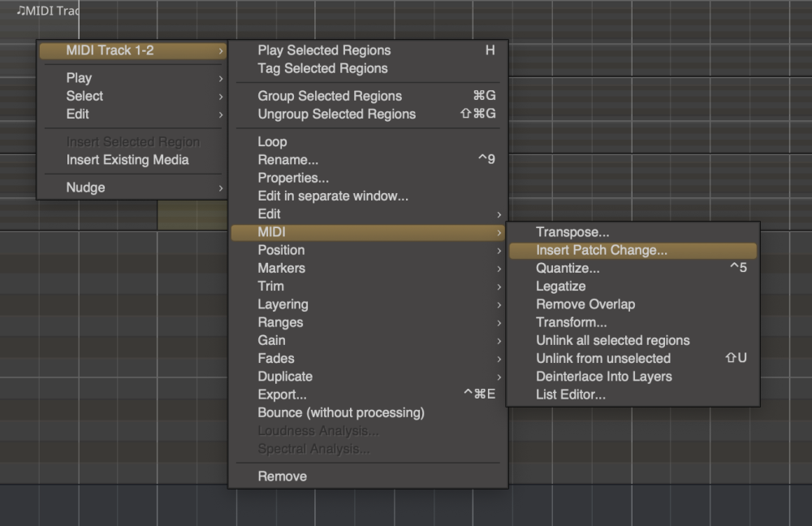Apply Legatize to region

click(633, 287)
